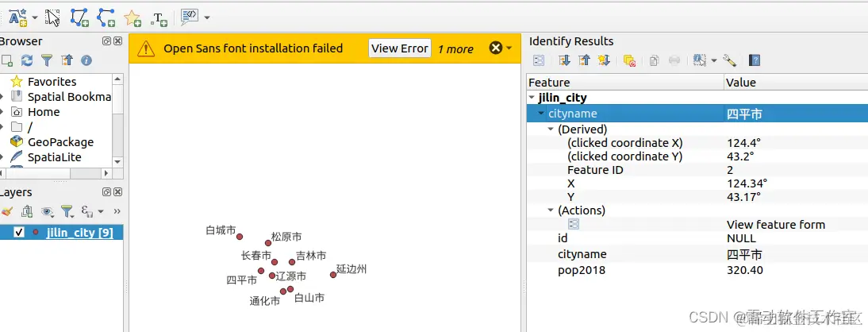The height and width of the screenshot is (332, 868).
Task: Open Identify Settings wrench icon
Action: [x=729, y=60]
